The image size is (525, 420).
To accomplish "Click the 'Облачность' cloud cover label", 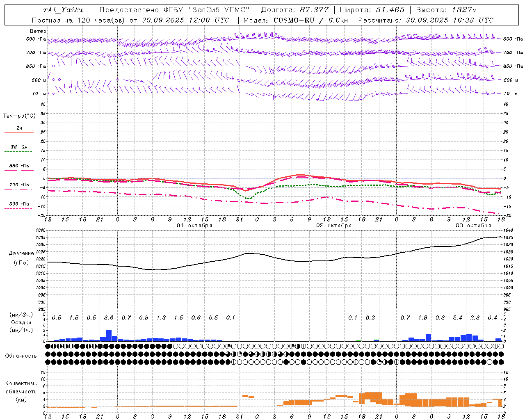I will [x=21, y=356].
